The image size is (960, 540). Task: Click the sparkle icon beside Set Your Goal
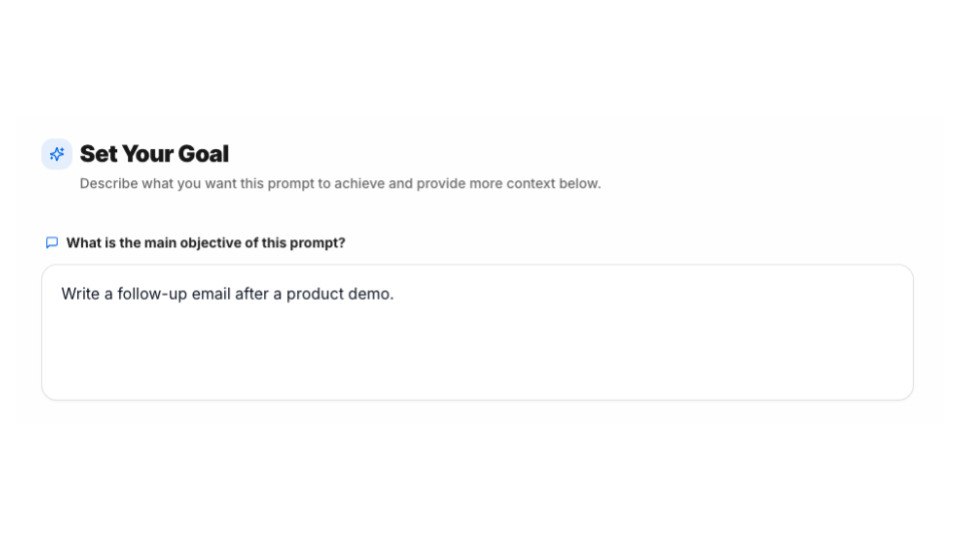coord(57,154)
